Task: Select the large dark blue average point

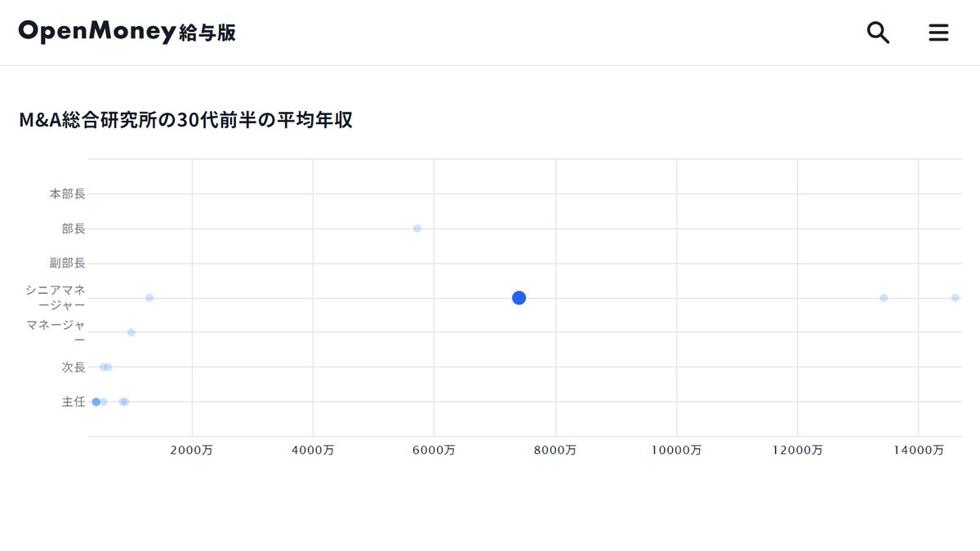Action: [x=519, y=298]
